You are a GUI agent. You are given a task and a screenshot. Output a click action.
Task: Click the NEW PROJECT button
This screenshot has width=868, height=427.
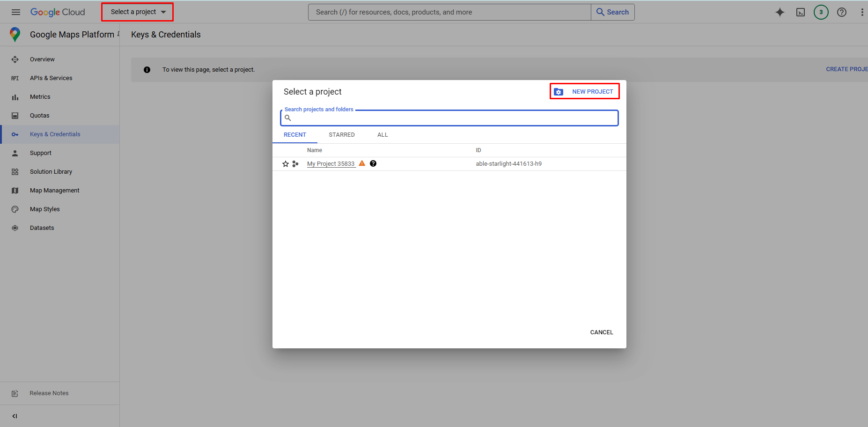pyautogui.click(x=584, y=91)
